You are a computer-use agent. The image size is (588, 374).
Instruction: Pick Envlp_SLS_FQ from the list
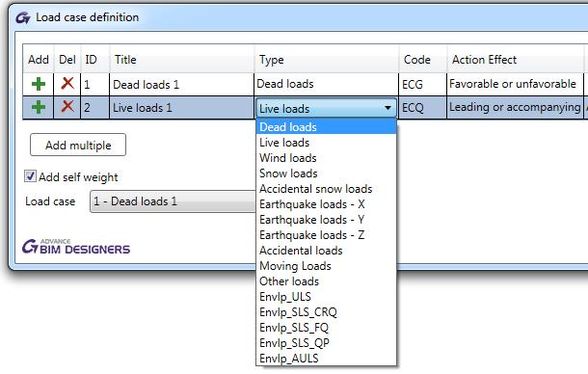pos(326,327)
